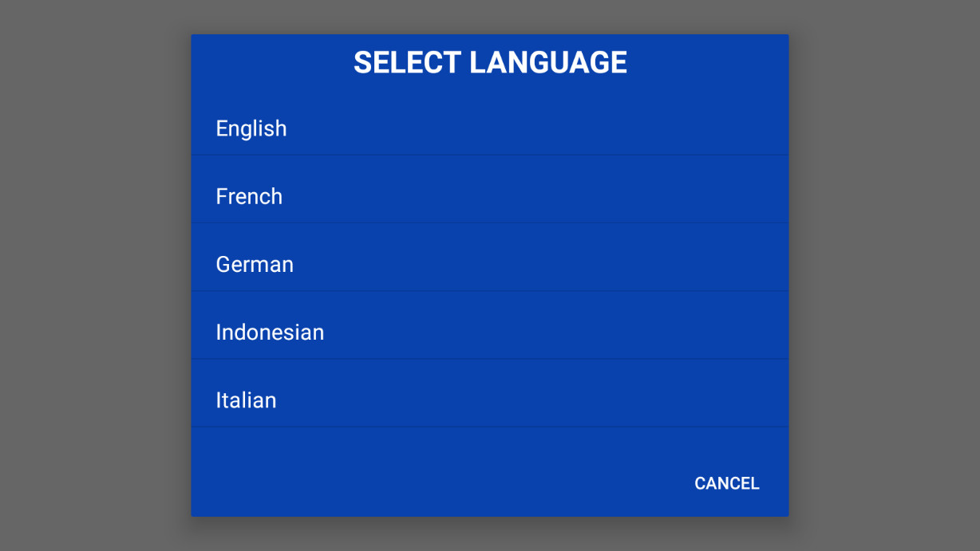
Task: Change the language to German
Action: pos(489,264)
